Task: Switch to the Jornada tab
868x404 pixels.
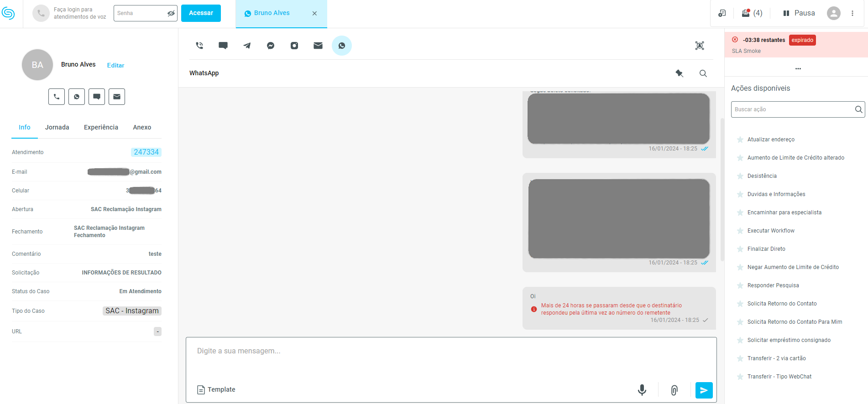Action: point(57,127)
